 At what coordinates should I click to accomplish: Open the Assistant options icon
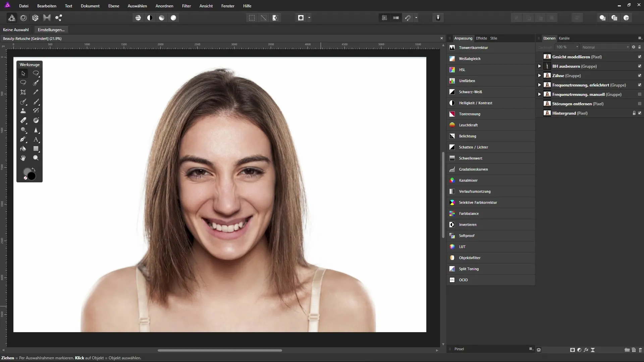(438, 18)
